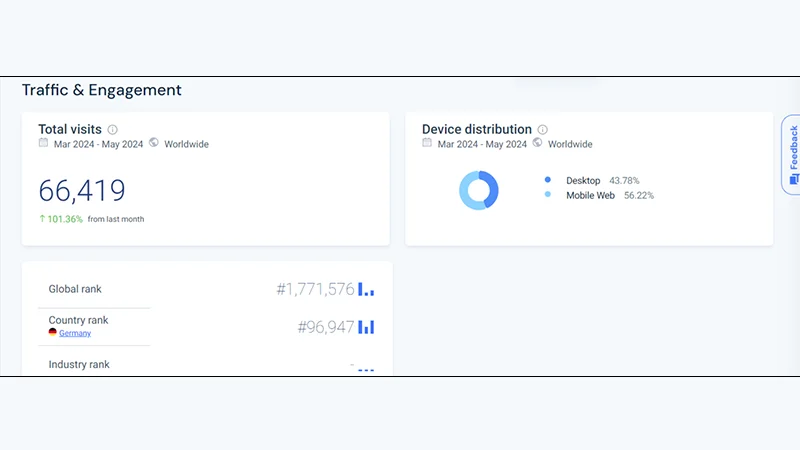This screenshot has width=800, height=450.
Task: Click the Total visits date range text
Action: [98, 144]
